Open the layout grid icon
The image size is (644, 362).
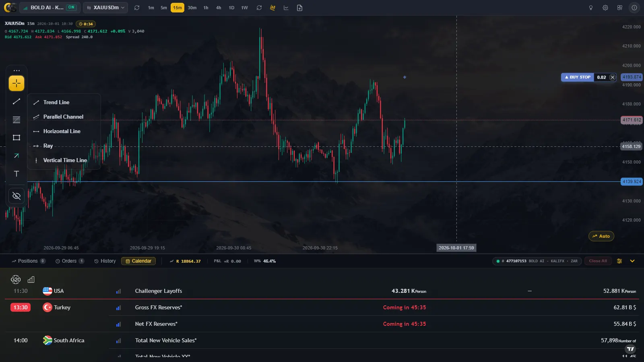click(620, 8)
